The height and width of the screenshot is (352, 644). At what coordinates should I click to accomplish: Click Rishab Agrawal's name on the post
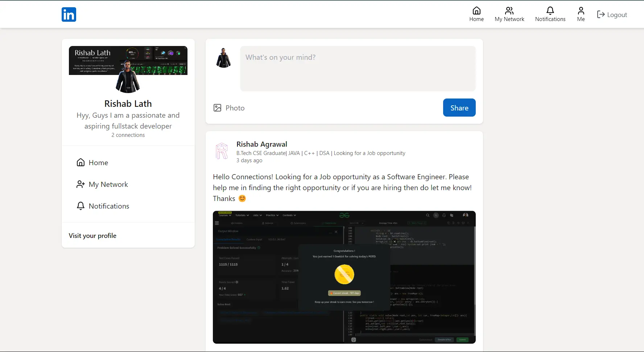262,144
